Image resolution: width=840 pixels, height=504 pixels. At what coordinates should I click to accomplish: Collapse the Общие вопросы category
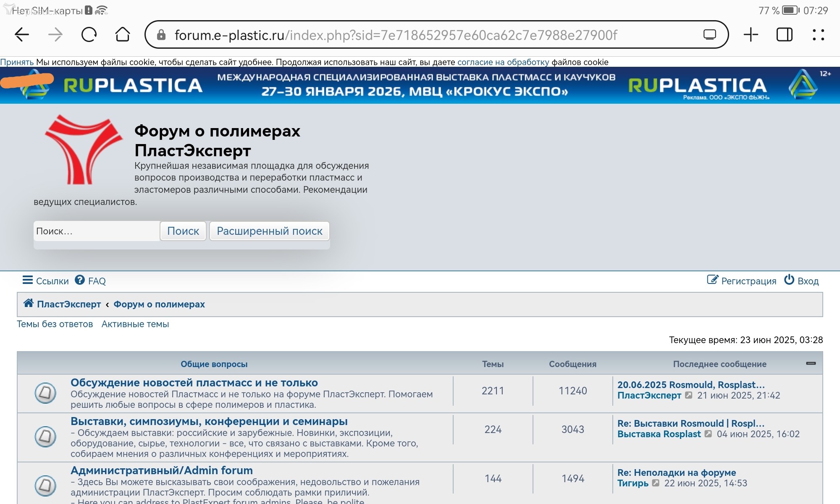click(x=811, y=363)
